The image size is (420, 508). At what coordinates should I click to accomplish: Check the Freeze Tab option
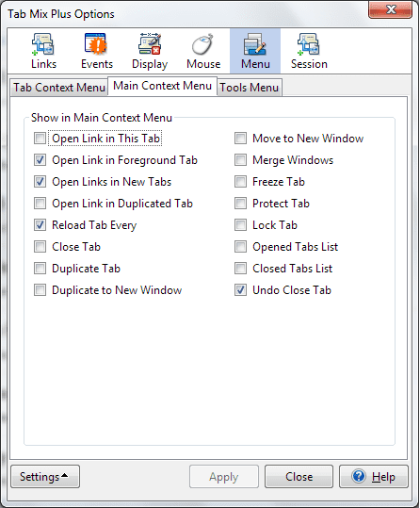pyautogui.click(x=240, y=182)
